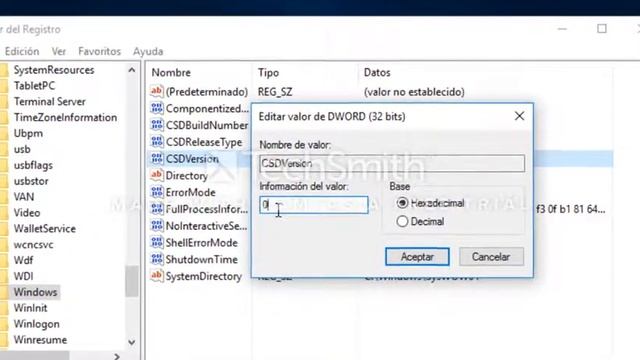Click the CSDBuildNumber value name
Image resolution: width=640 pixels, height=360 pixels.
[x=207, y=125]
